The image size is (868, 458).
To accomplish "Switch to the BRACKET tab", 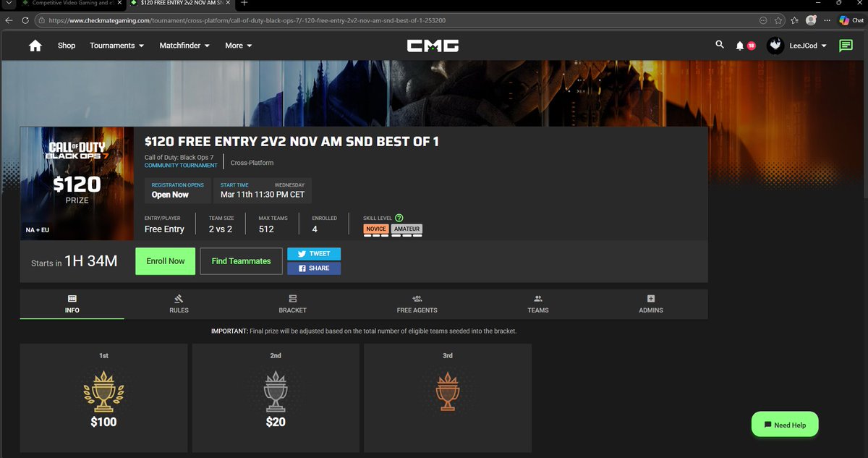I will [292, 304].
